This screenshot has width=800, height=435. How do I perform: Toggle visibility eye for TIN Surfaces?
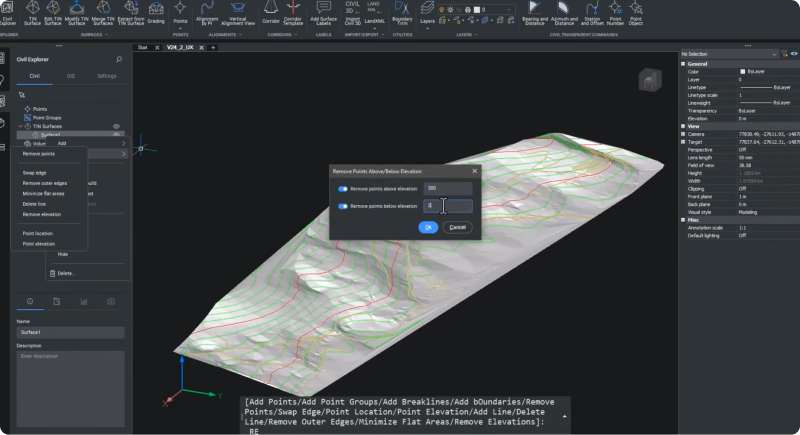(x=116, y=126)
